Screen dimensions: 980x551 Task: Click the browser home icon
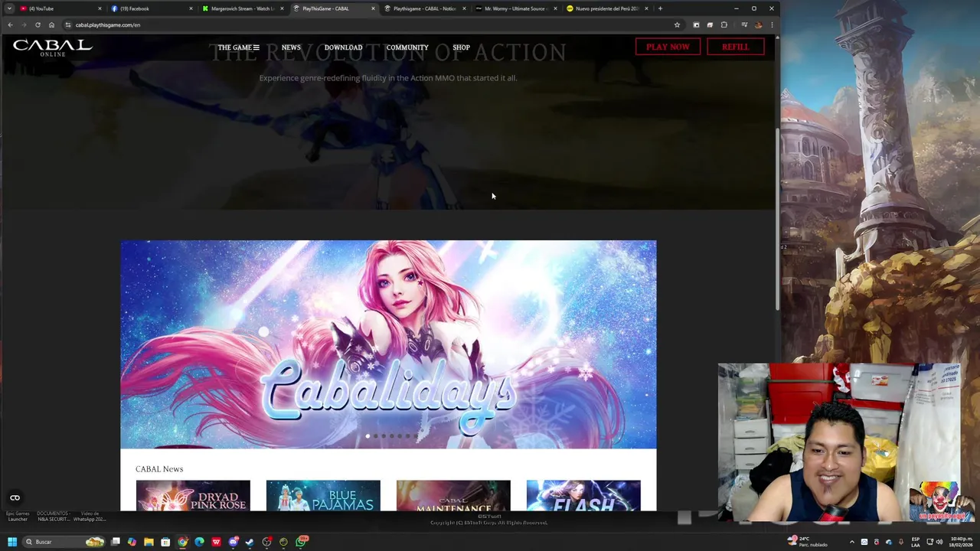51,24
